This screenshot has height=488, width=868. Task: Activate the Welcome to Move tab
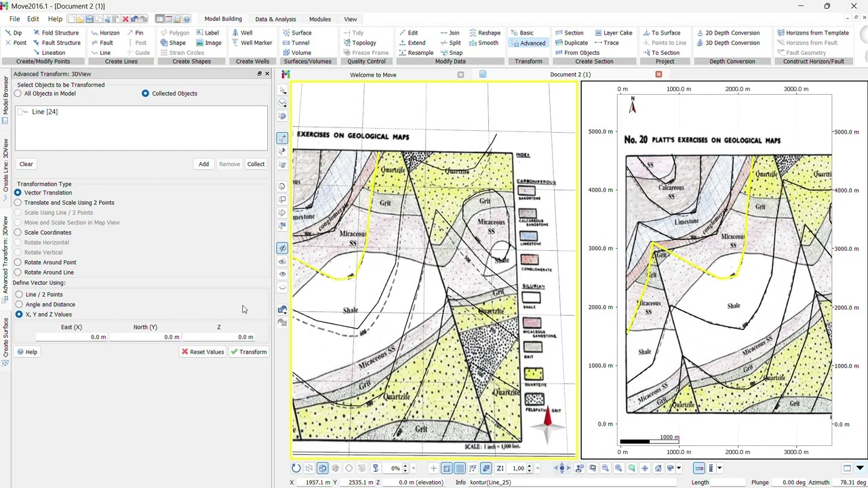[x=373, y=75]
